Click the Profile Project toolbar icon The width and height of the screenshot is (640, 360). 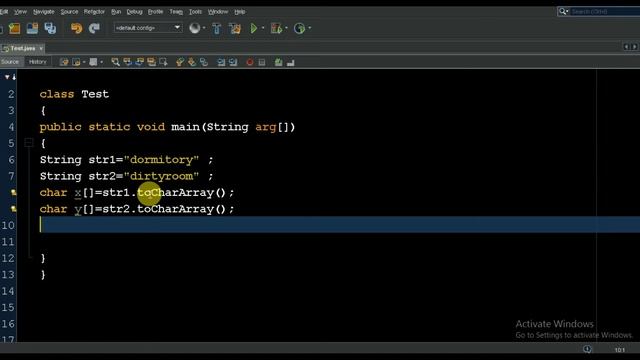click(x=299, y=28)
